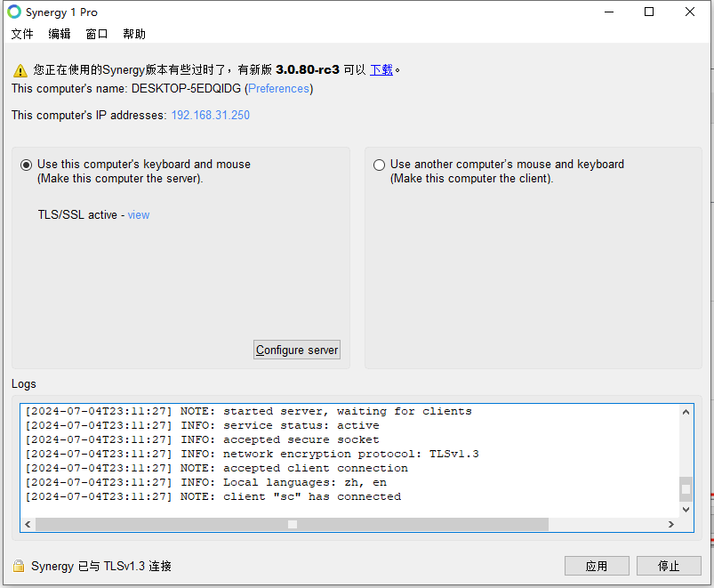Screen dimensions: 714x588
Task: Click log line 'network encryption protocol: TLSv1.3'
Action: pyautogui.click(x=252, y=454)
